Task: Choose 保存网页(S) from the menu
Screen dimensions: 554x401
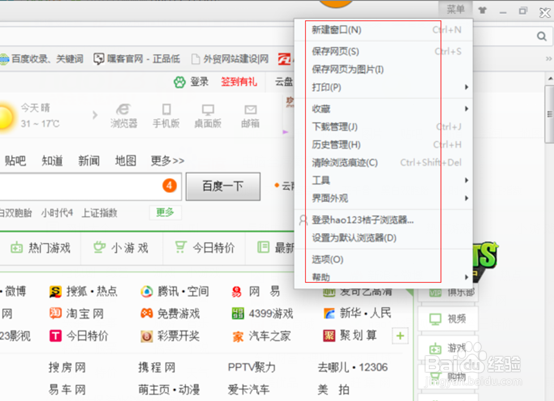Action: coord(384,52)
